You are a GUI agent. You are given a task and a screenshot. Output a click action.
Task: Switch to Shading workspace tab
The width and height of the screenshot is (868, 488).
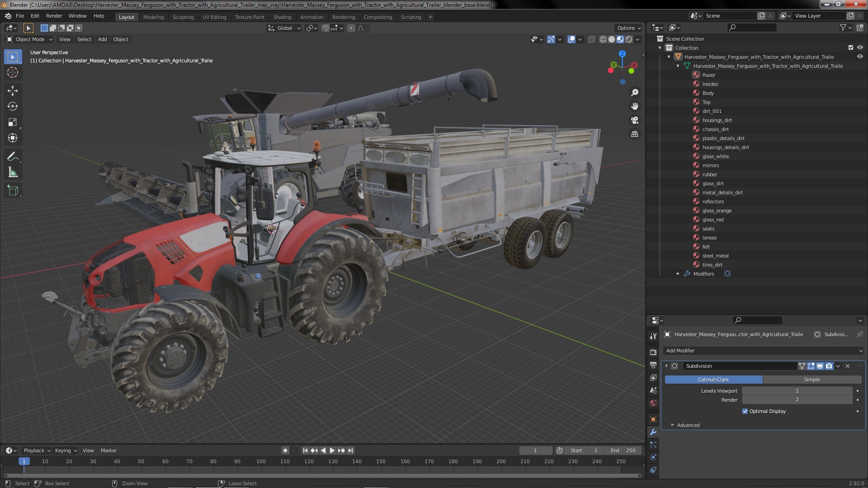tap(282, 17)
